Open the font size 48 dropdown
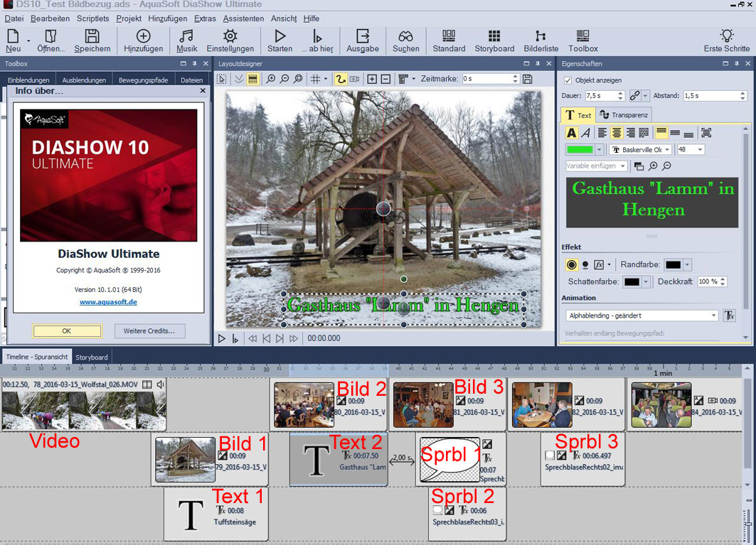756x545 pixels. [701, 150]
